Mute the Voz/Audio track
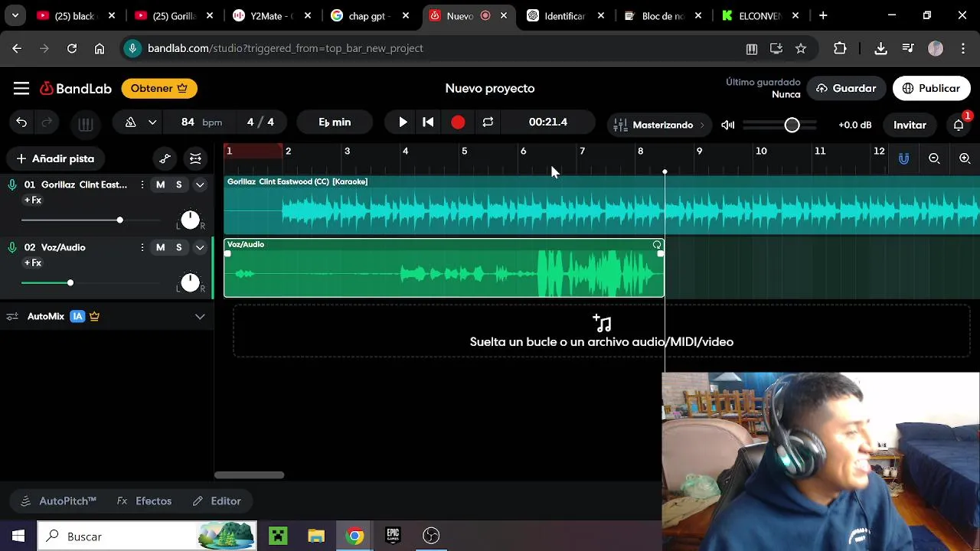The width and height of the screenshot is (980, 551). coord(160,247)
